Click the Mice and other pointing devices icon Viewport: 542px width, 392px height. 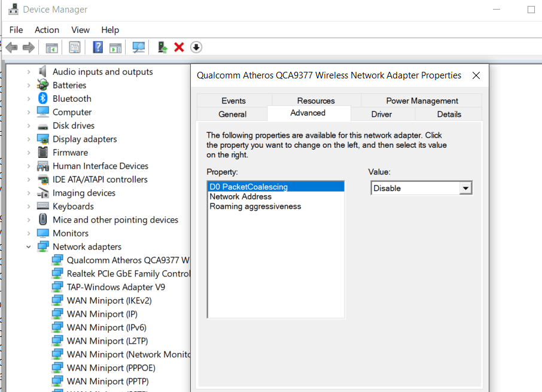pyautogui.click(x=43, y=220)
